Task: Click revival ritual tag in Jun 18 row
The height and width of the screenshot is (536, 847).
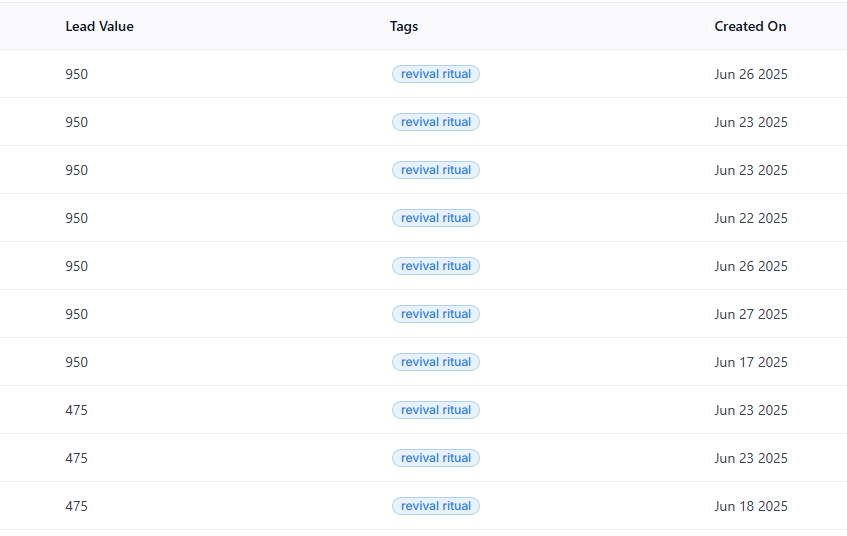Action: point(435,506)
